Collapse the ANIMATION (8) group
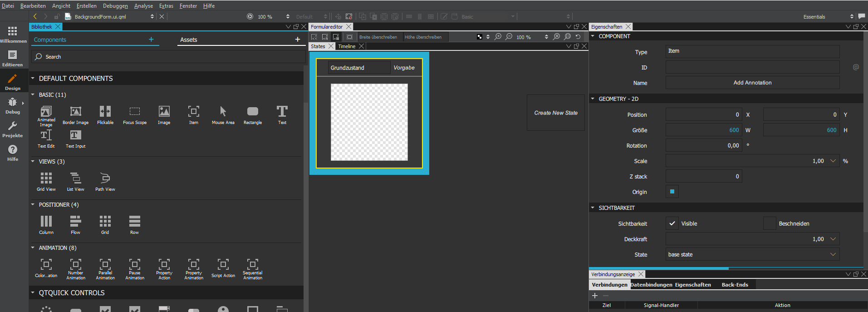The image size is (868, 312). coord(33,248)
